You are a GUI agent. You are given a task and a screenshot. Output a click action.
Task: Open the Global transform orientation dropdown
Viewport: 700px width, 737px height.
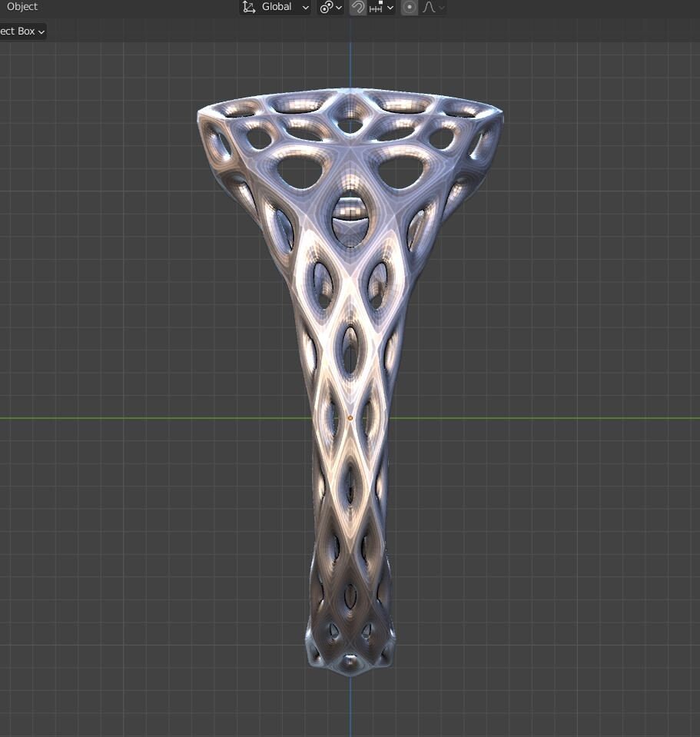coord(275,7)
